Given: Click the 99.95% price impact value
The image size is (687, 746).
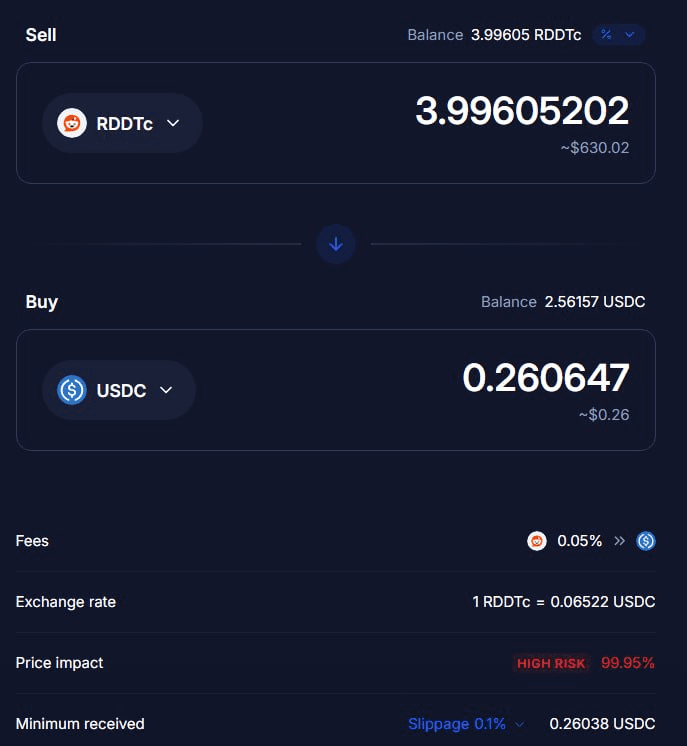Looking at the screenshot, I should click(628, 663).
